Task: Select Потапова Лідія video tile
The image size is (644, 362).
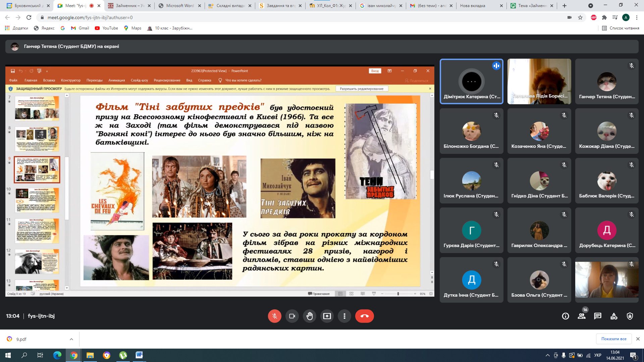Action: pos(539,81)
